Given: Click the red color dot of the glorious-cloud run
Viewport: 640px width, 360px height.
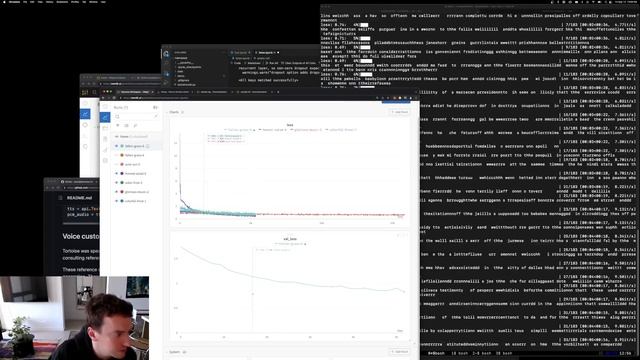Looking at the screenshot, I should coord(122,191).
